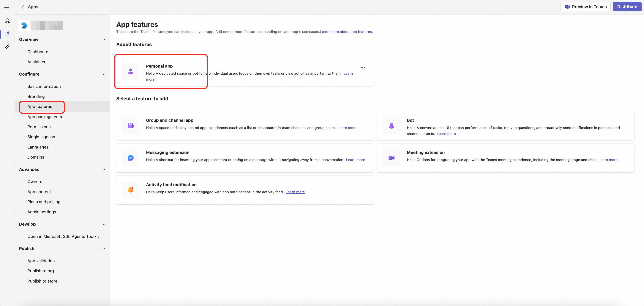This screenshot has width=644, height=306.
Task: Select Single sign-on menu item
Action: tap(41, 137)
